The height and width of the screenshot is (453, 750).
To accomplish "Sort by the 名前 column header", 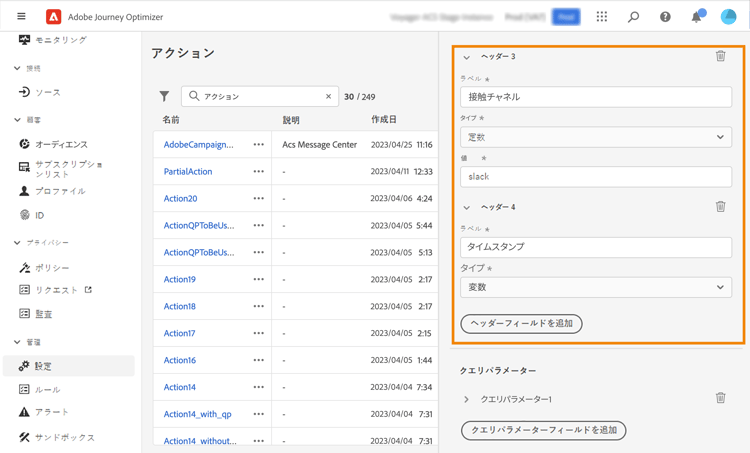I will (x=171, y=120).
